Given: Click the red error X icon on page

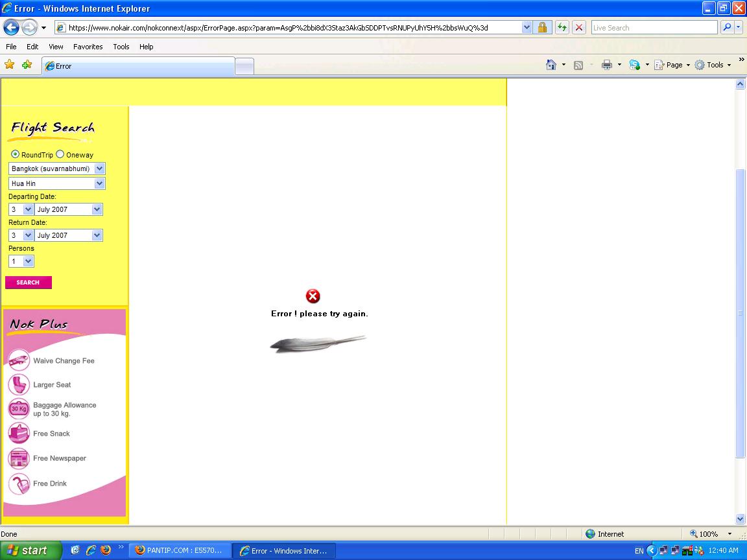Looking at the screenshot, I should pyautogui.click(x=313, y=296).
